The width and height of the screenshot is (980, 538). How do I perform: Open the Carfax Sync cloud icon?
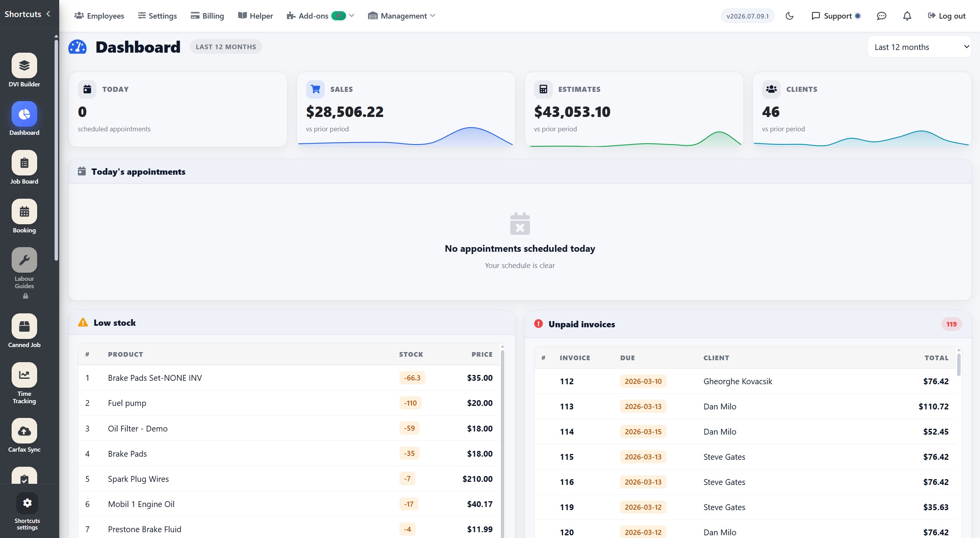[24, 431]
